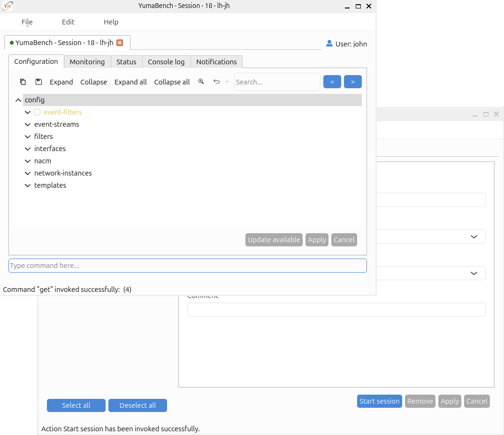Click Select all in background window

(76, 405)
